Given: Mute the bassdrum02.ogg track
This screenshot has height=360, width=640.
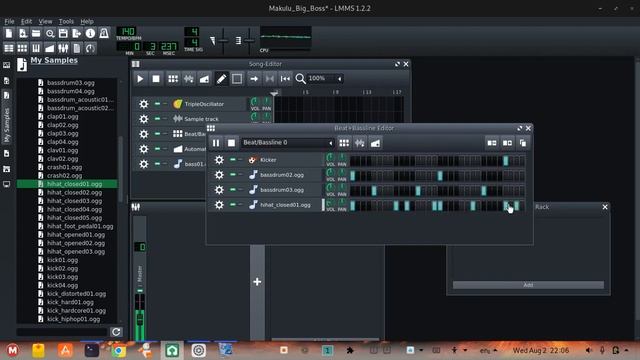Looking at the screenshot, I should click(x=232, y=175).
